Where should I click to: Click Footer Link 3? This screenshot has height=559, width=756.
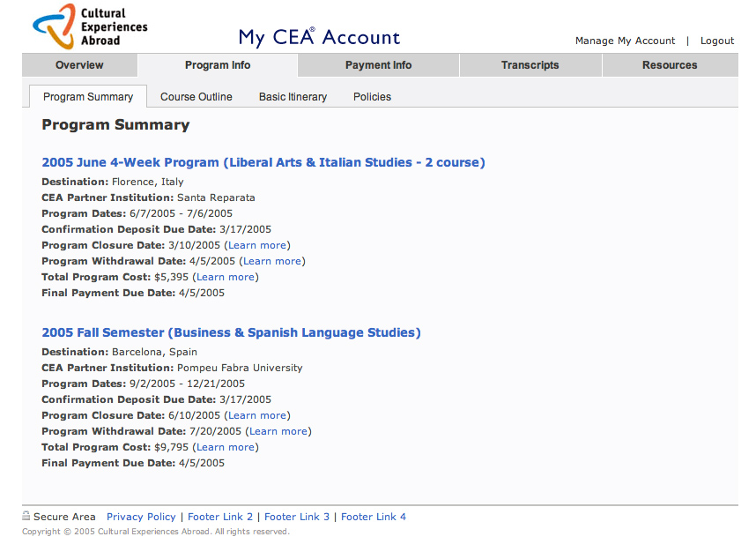click(x=297, y=517)
